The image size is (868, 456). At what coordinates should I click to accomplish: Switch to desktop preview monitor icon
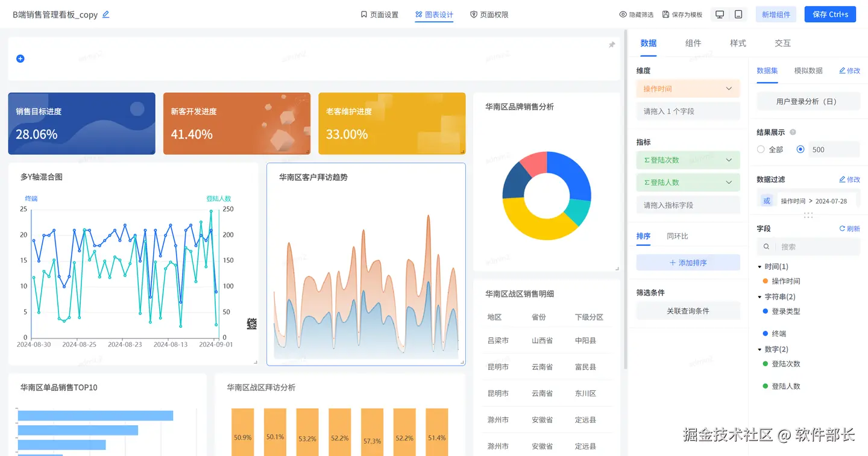tap(720, 14)
